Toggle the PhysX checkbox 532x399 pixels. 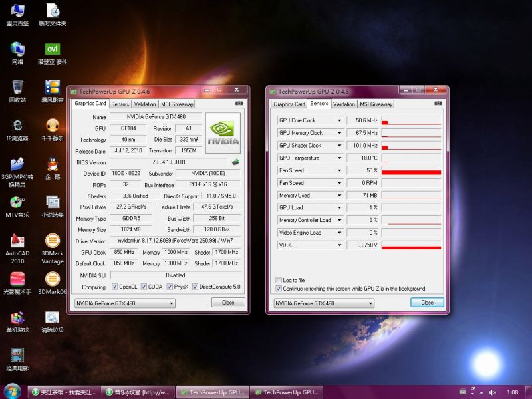tap(170, 287)
